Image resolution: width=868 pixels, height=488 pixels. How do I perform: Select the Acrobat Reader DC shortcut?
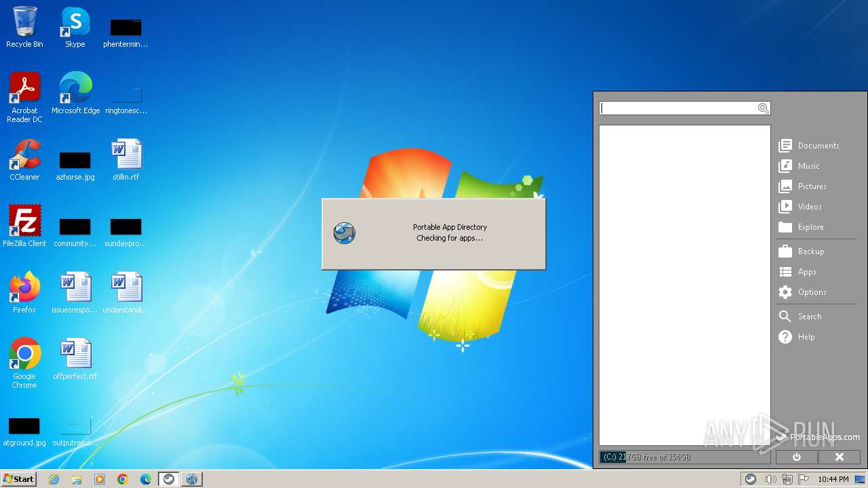click(x=24, y=98)
